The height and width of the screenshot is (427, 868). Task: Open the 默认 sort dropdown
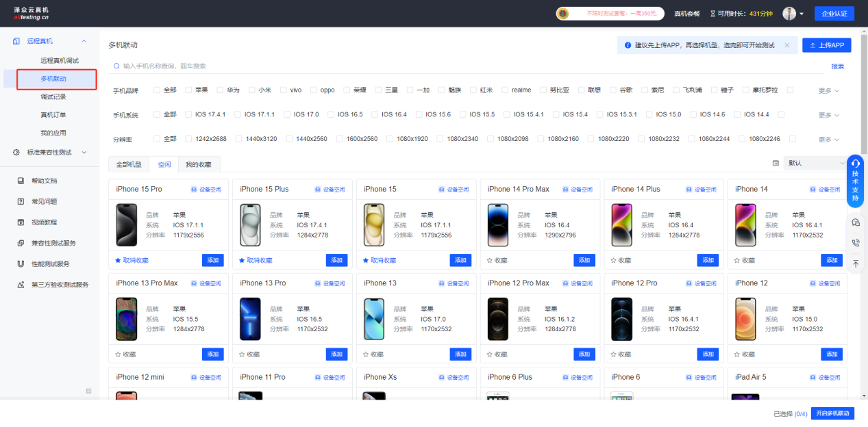click(814, 164)
